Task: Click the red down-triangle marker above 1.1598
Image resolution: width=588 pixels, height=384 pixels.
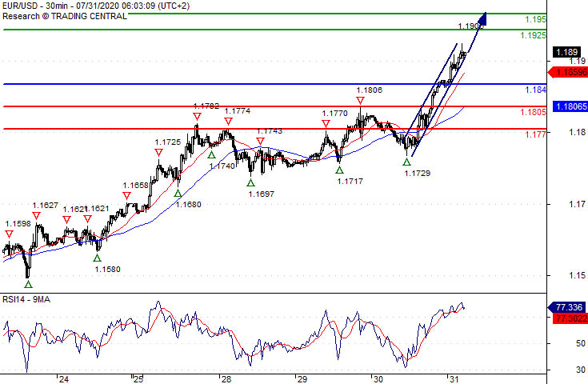Action: pos(9,234)
